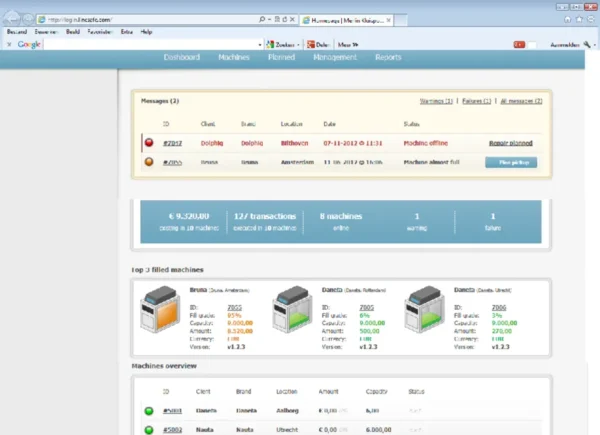
Task: Click the search magnifier in the address bar
Action: [262, 19]
